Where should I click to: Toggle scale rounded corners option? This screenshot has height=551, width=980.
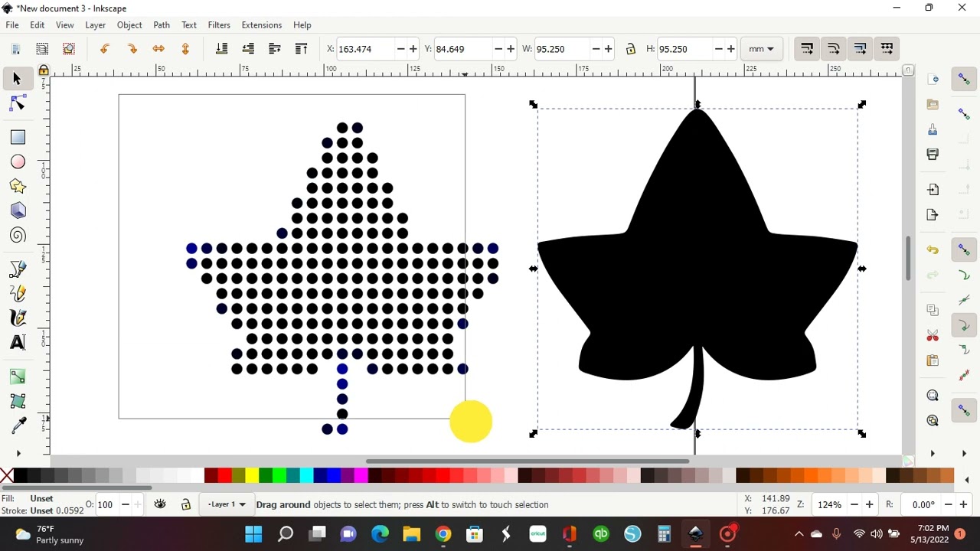pyautogui.click(x=834, y=49)
